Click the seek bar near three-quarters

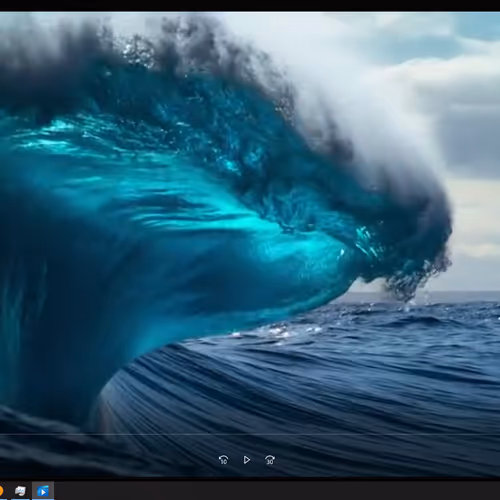375,434
